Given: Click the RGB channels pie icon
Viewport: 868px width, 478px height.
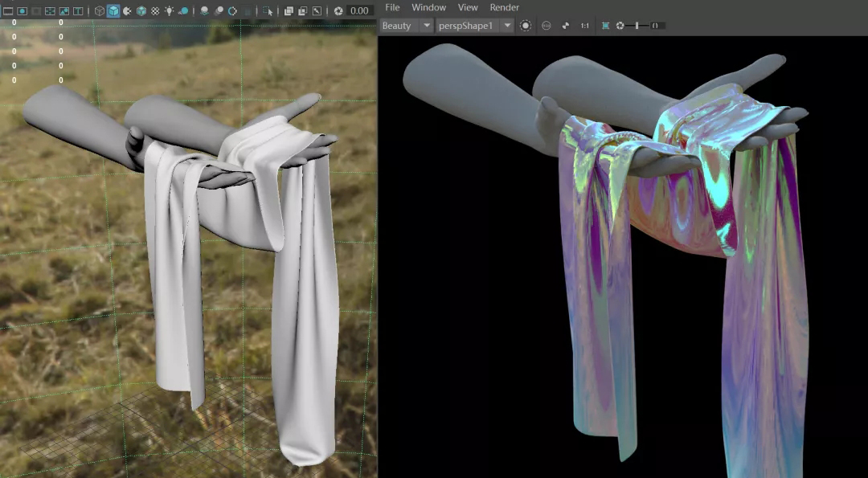Looking at the screenshot, I should pos(565,26).
